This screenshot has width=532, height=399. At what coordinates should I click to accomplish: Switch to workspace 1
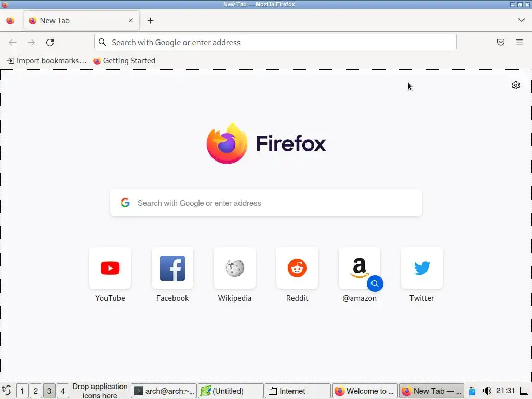[x=22, y=391]
